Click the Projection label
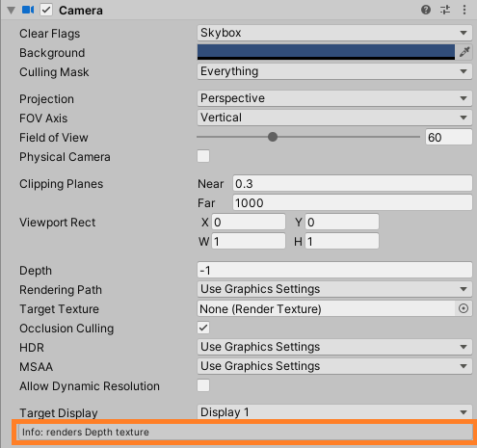The image size is (477, 448). (x=46, y=99)
